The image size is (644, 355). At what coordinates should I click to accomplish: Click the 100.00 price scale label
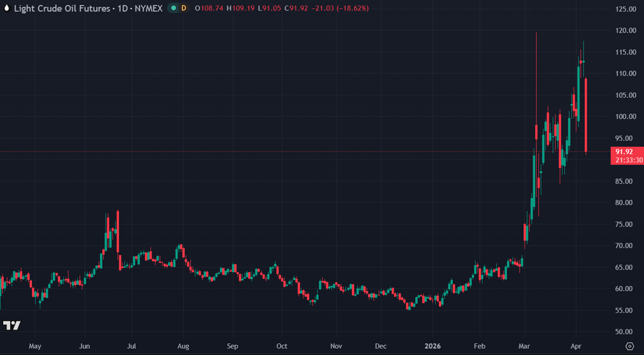click(626, 116)
